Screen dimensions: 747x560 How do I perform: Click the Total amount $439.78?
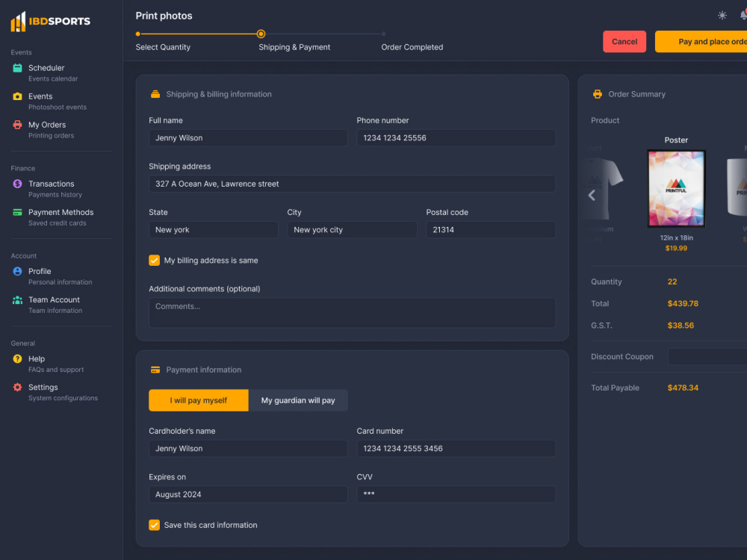coord(684,304)
